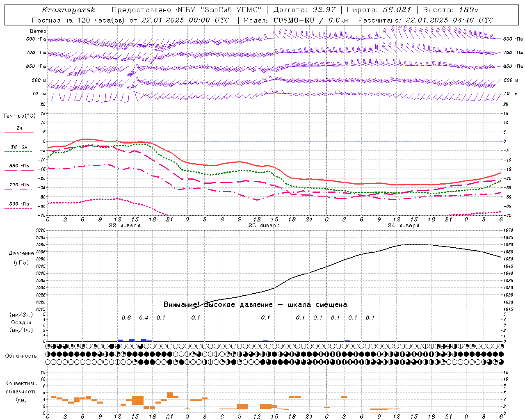Click the '24 января' date label

point(403,226)
